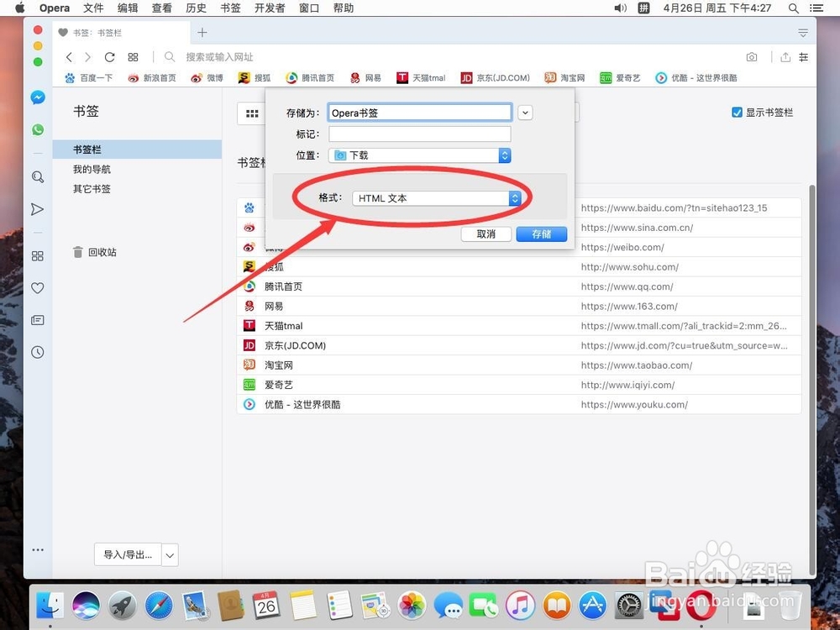Open browsing history from the sidebar clock icon
Screen dimensions: 840x630
click(38, 352)
